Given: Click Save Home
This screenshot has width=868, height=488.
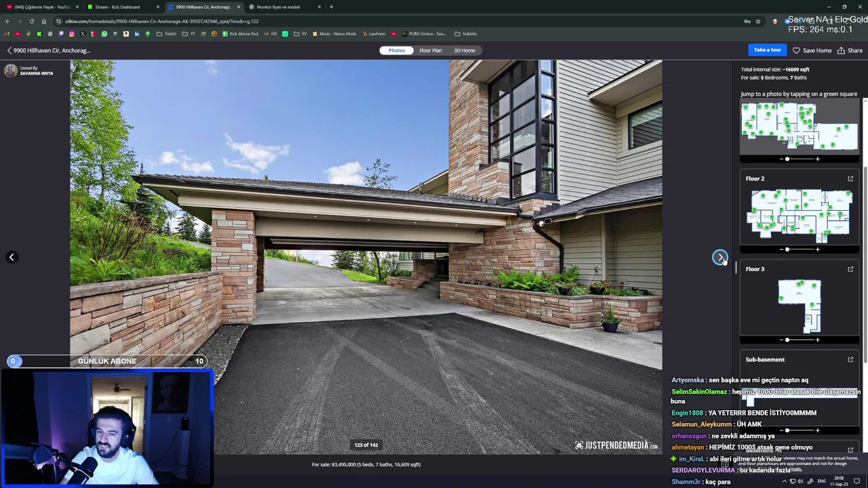Looking at the screenshot, I should click(x=812, y=50).
